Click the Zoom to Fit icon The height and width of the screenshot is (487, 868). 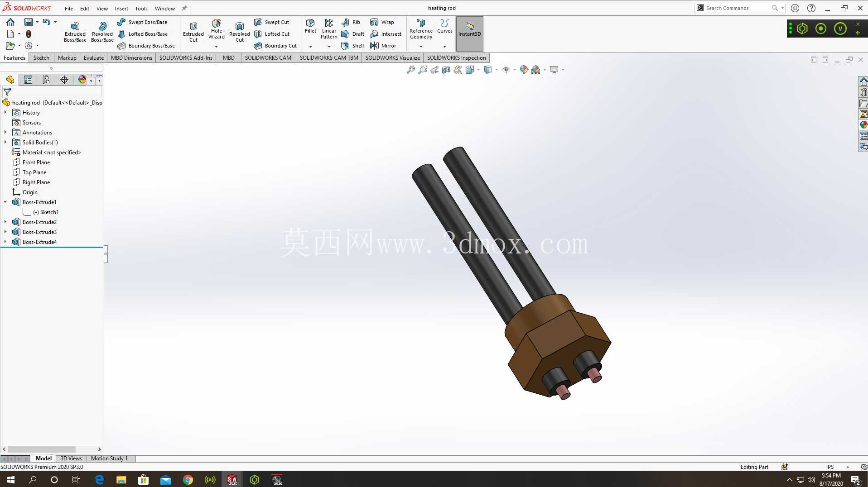tap(411, 70)
